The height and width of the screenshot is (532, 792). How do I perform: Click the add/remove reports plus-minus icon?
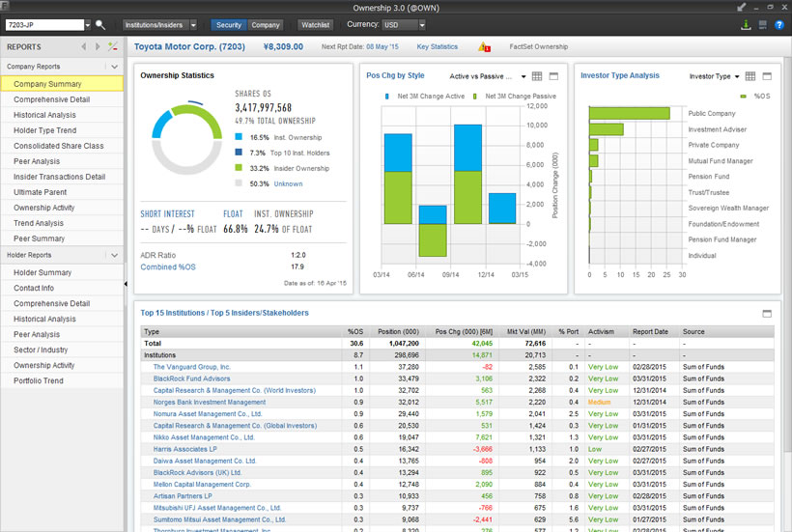click(113, 46)
